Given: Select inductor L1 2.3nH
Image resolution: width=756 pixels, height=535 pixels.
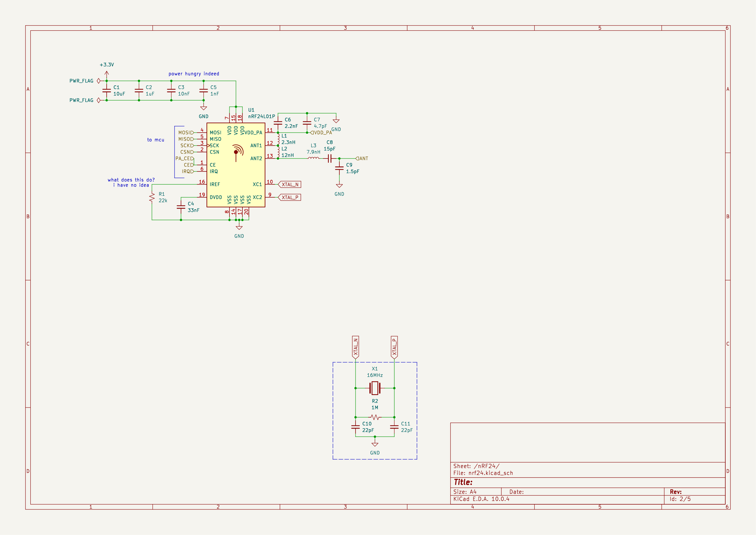Looking at the screenshot, I should coord(278,139).
